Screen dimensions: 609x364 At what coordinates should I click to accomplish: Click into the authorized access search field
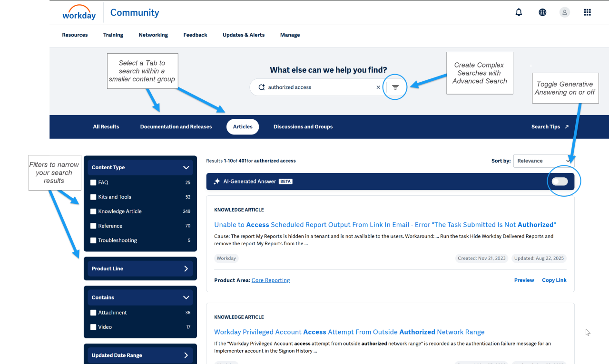pyautogui.click(x=319, y=87)
